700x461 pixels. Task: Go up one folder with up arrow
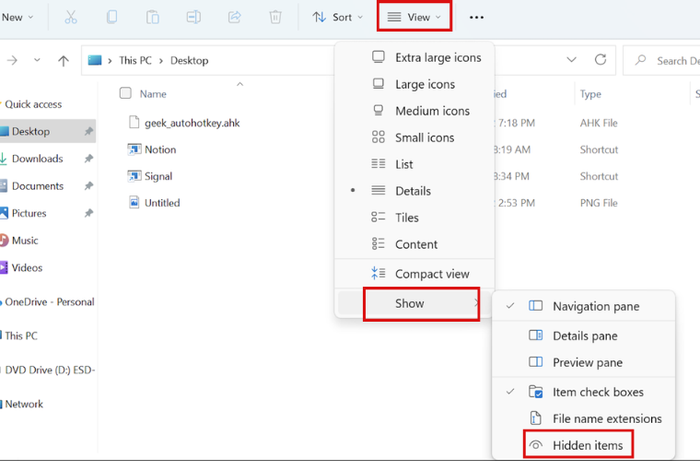tap(63, 60)
